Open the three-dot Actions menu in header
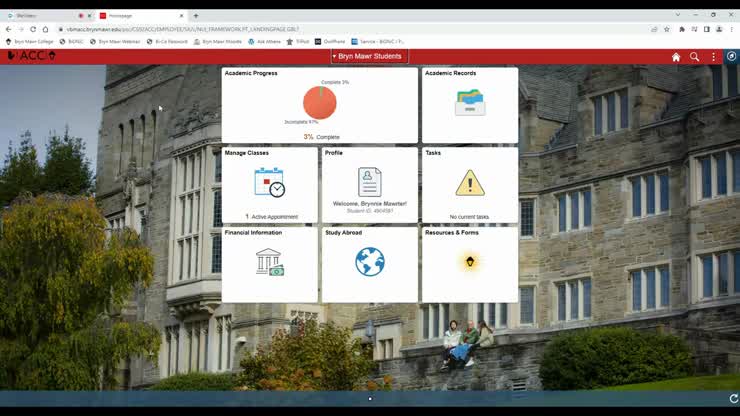This screenshot has width=740, height=416. 714,57
